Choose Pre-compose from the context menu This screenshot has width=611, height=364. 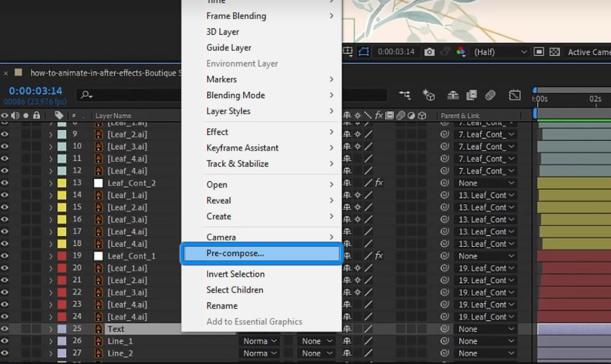[x=261, y=253]
